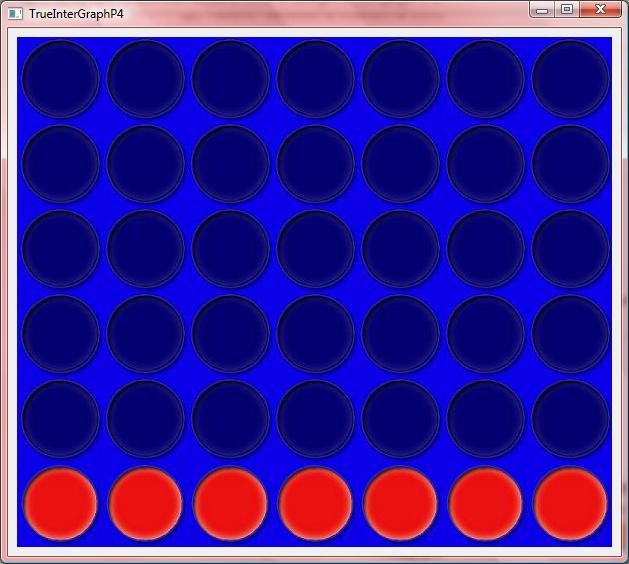The height and width of the screenshot is (564, 629).
Task: Pick second-row empty slot in seventh column
Action: coord(571,164)
